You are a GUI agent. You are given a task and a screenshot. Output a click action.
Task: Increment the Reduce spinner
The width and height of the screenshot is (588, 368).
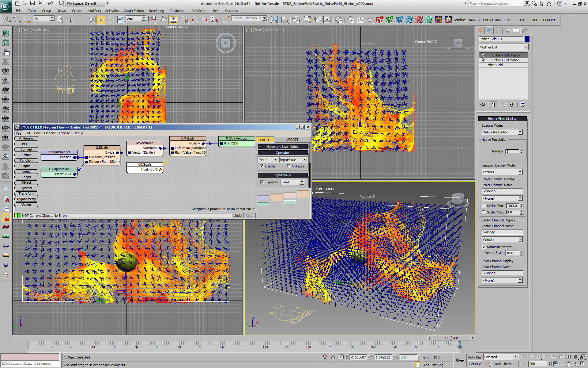pos(522,150)
